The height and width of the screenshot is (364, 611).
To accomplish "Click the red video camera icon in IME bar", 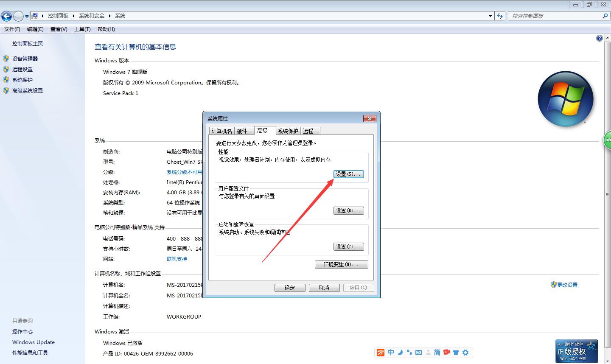I will point(447,353).
